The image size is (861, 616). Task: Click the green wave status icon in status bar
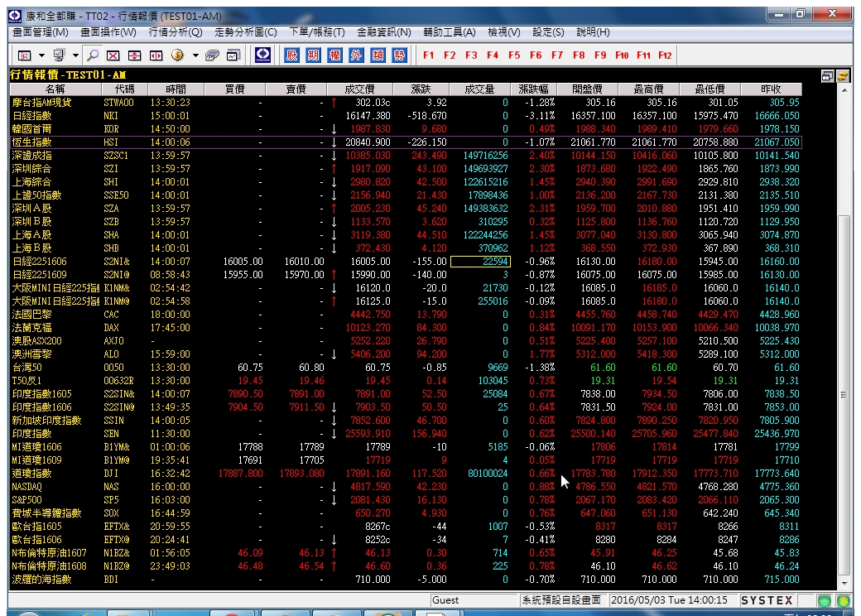(825, 600)
